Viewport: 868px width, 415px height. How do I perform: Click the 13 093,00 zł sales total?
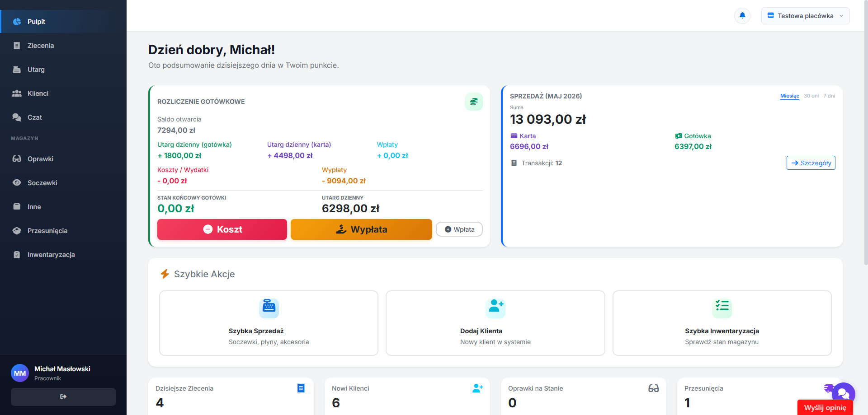[548, 119]
